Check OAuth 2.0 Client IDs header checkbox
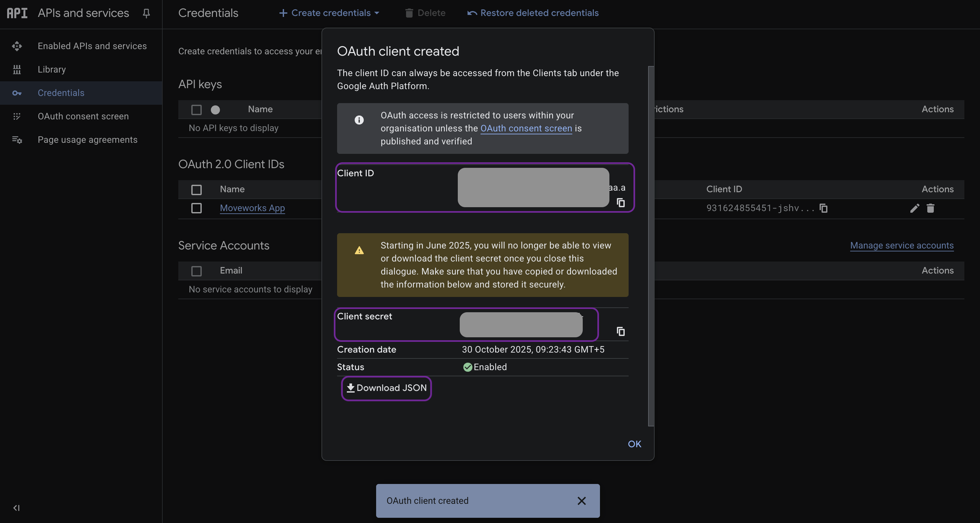 [196, 189]
